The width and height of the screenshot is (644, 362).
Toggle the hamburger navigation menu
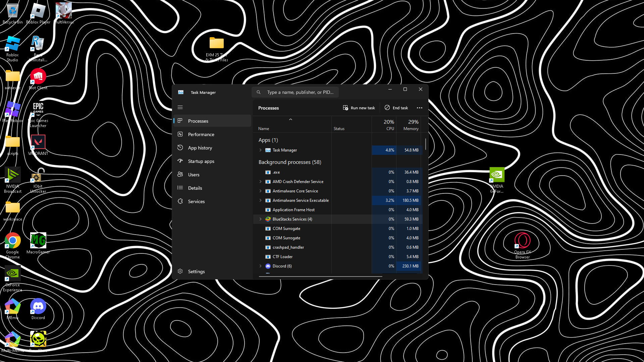click(180, 107)
